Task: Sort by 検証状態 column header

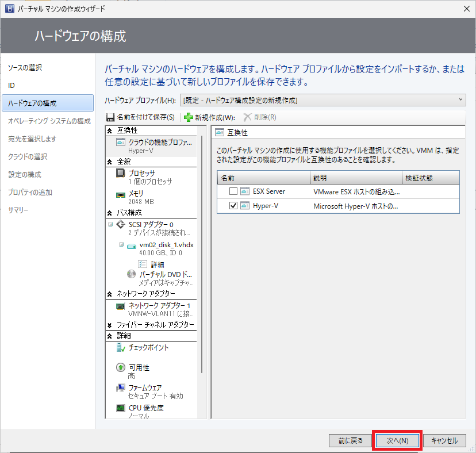Action: (x=431, y=178)
